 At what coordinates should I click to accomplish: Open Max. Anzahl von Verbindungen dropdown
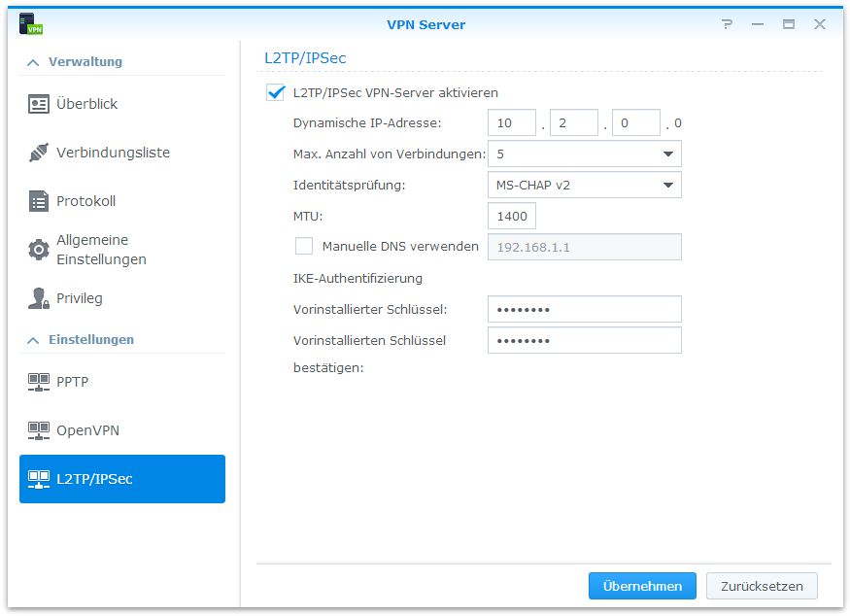(x=584, y=154)
